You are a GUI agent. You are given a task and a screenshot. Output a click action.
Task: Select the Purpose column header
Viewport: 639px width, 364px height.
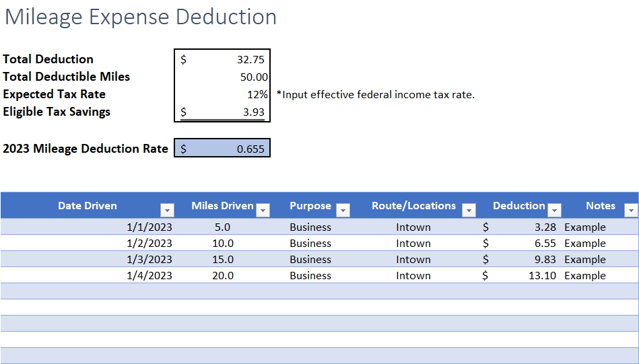(310, 206)
